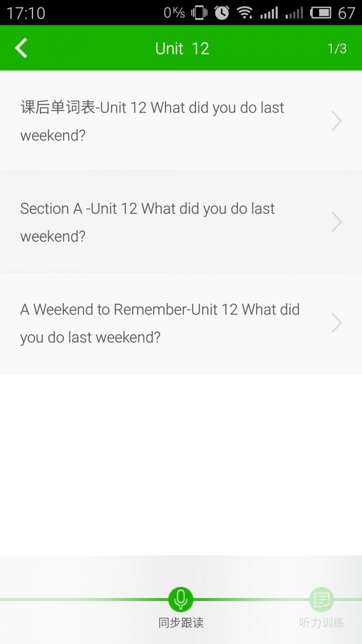This screenshot has width=362, height=644.
Task: Tap the alarm clock status icon
Action: (221, 12)
